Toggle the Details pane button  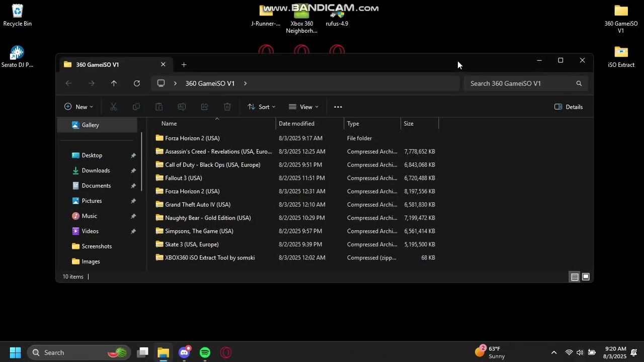[569, 107]
